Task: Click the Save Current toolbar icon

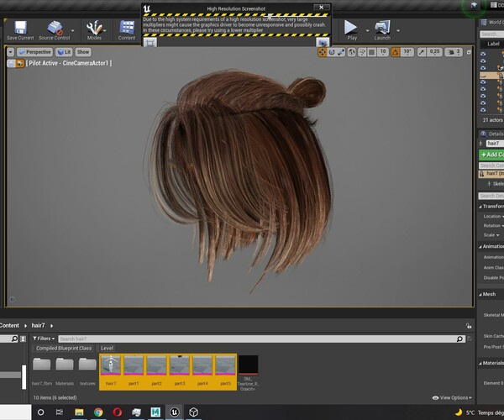Action: 20,30
